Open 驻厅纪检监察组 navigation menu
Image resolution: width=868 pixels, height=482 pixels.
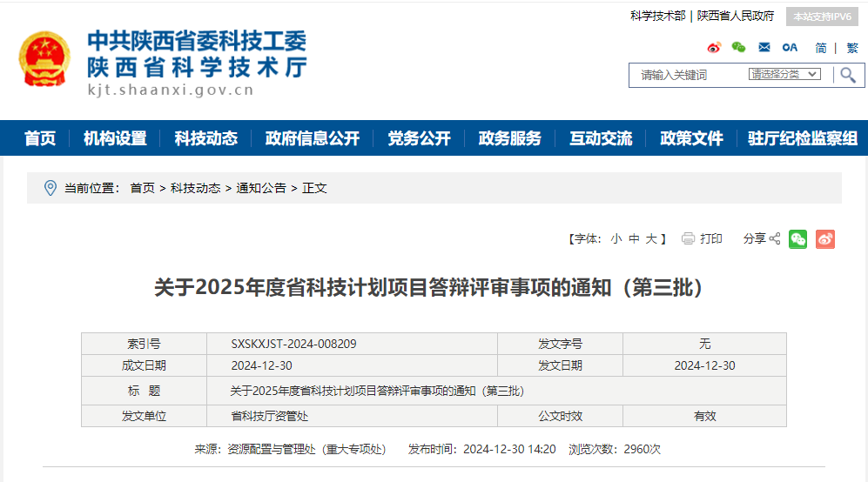coord(803,138)
